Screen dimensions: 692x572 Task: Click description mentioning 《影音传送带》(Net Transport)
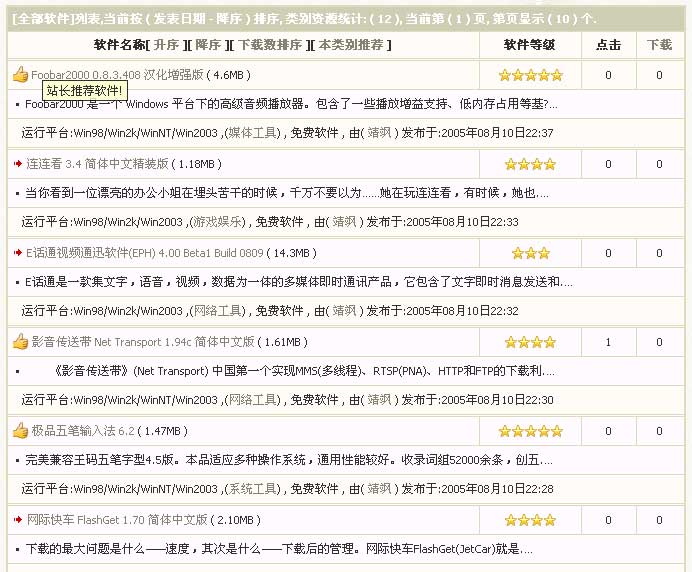(x=304, y=371)
